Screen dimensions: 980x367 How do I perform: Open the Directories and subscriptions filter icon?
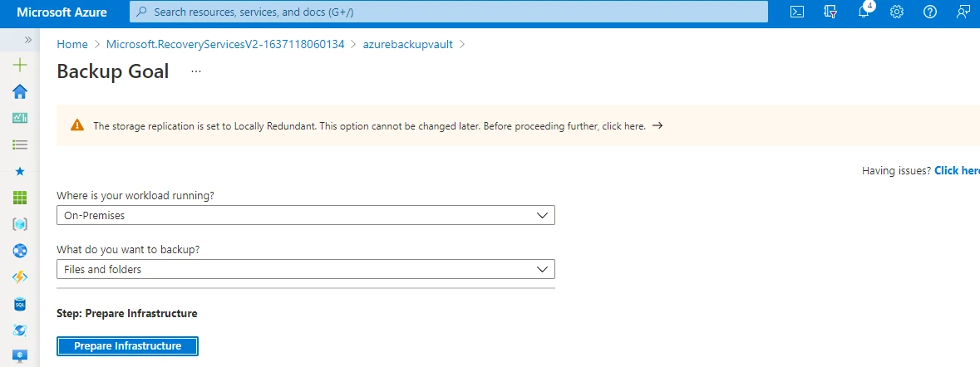tap(830, 12)
